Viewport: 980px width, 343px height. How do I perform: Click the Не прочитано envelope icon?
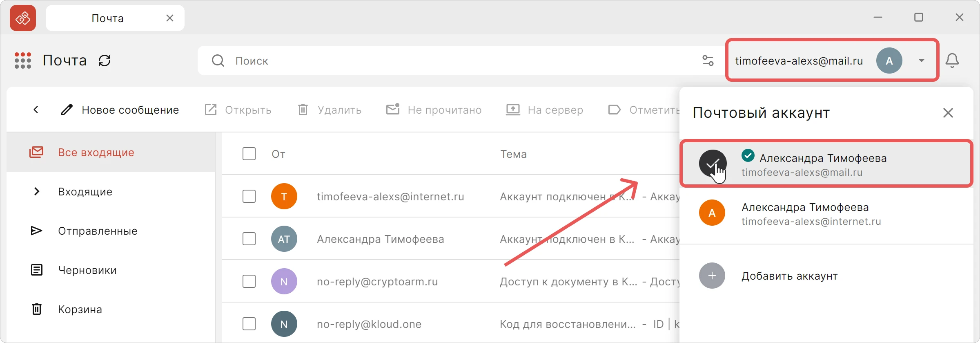(x=393, y=109)
